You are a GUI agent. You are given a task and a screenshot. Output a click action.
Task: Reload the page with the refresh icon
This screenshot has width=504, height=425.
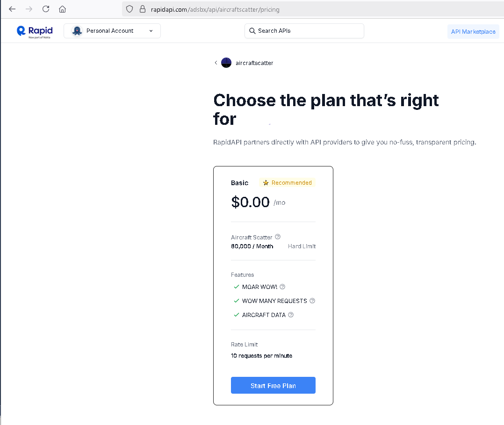(46, 9)
